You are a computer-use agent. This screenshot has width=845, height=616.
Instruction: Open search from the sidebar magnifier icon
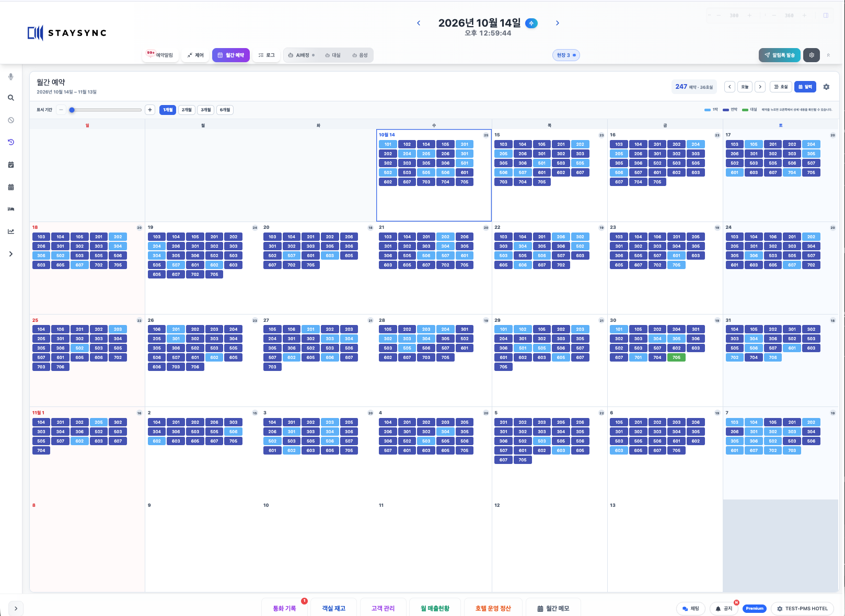coord(11,98)
